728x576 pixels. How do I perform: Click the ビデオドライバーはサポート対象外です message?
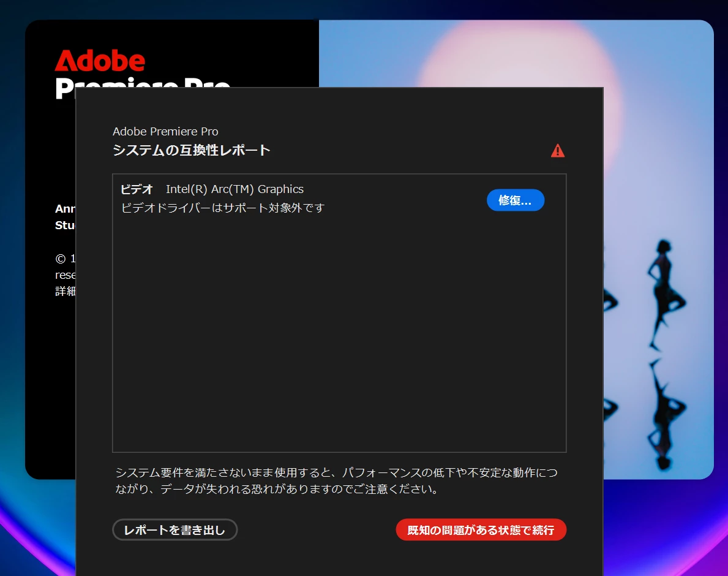(x=222, y=208)
